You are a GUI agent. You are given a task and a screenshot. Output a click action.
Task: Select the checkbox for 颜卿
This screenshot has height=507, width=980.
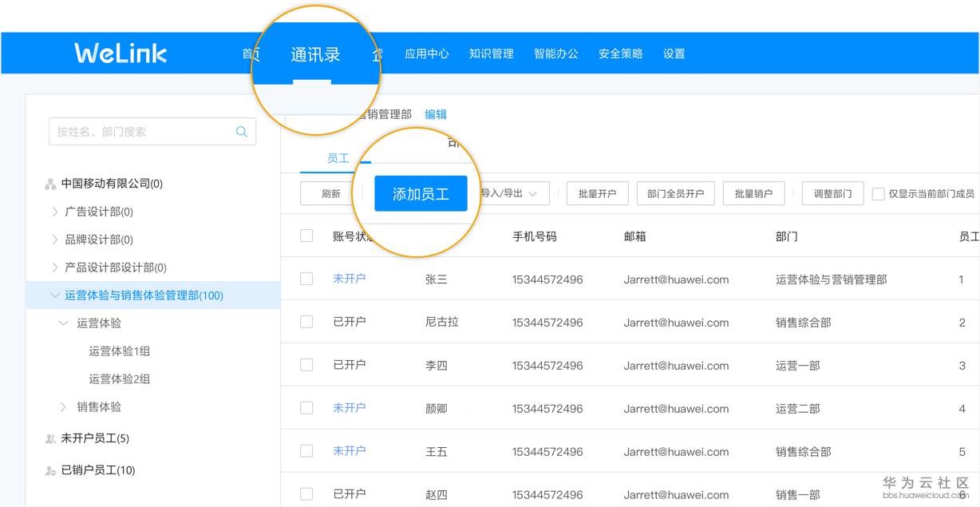tap(306, 408)
